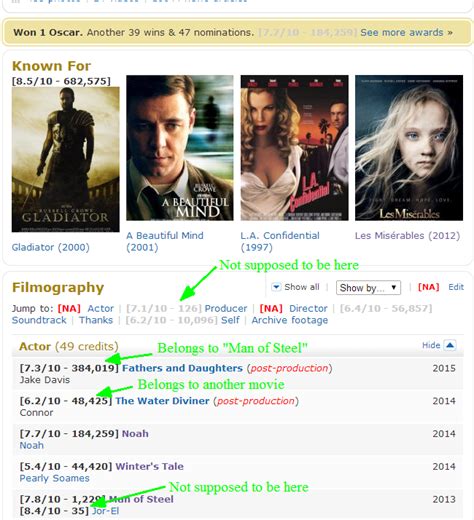Jump to Director section
This screenshot has height=520, width=474.
tap(308, 308)
